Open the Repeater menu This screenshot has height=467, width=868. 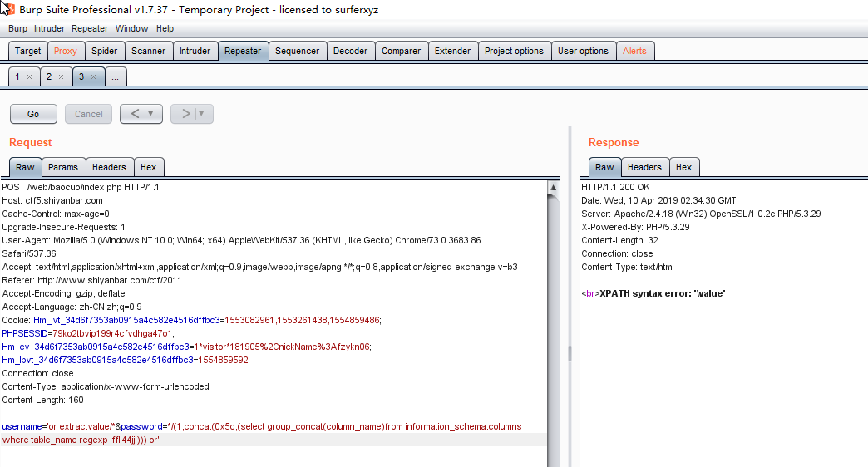point(90,28)
